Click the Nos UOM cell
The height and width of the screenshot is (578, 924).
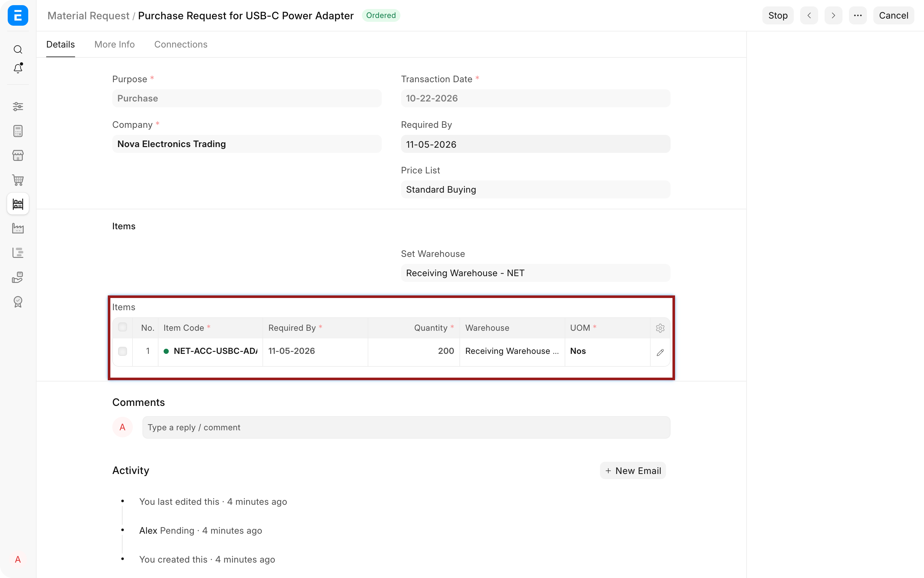click(x=607, y=351)
